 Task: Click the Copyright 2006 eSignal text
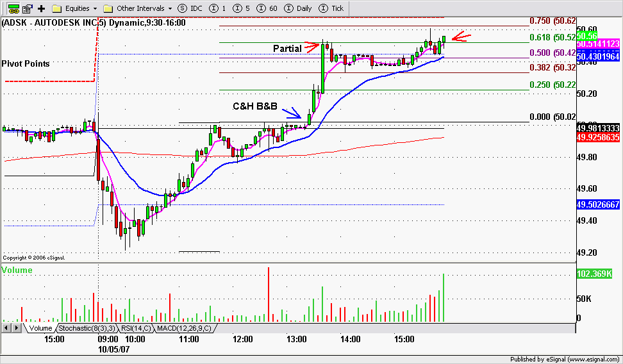tap(34, 258)
